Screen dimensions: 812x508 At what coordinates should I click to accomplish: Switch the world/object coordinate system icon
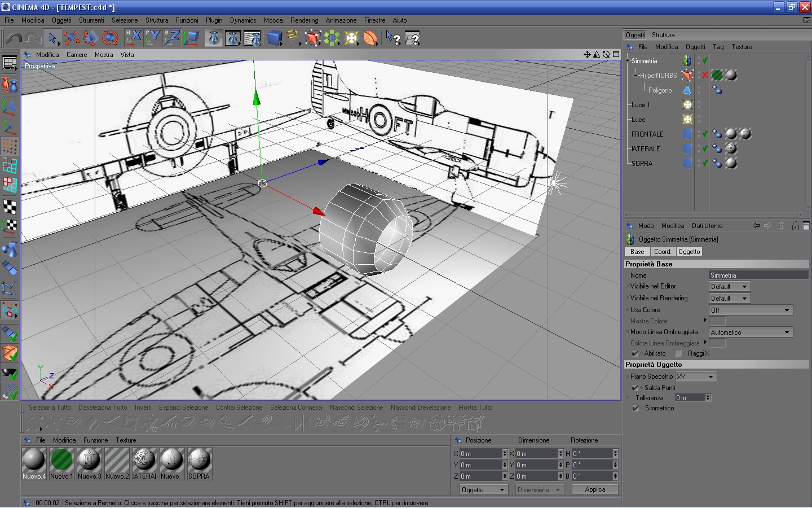(191, 38)
